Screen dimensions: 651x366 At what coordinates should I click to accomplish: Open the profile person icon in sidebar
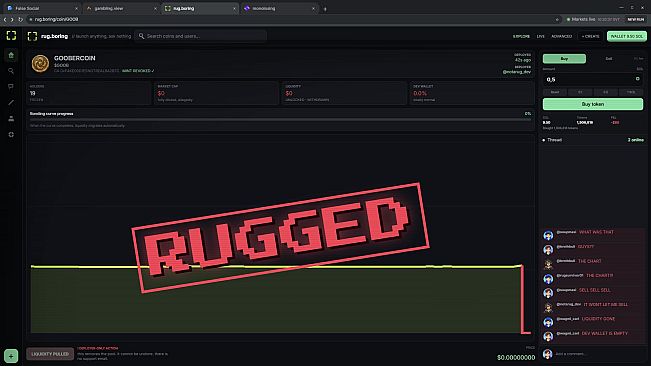(11, 119)
